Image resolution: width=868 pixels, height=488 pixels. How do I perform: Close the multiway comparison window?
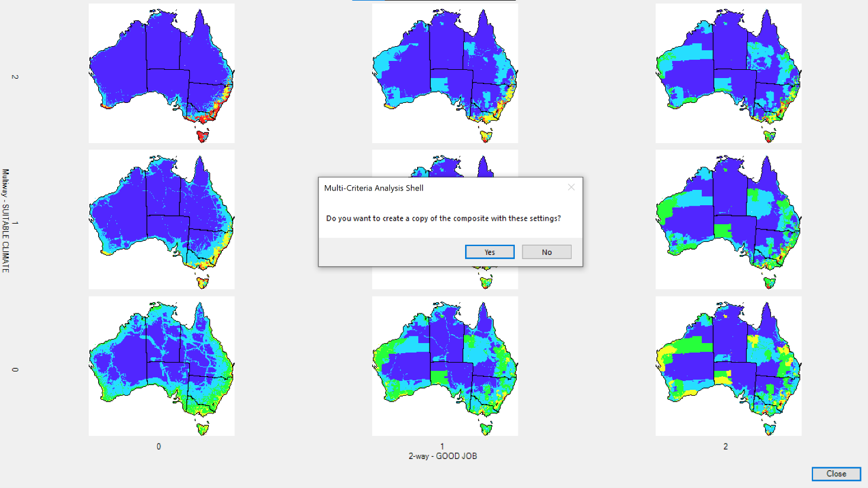pyautogui.click(x=836, y=474)
